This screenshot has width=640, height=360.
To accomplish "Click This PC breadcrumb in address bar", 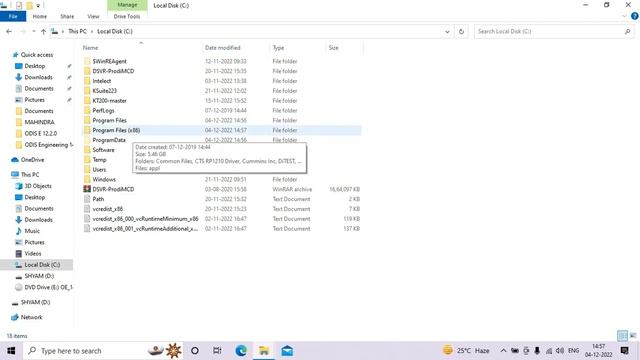I will pos(77,31).
